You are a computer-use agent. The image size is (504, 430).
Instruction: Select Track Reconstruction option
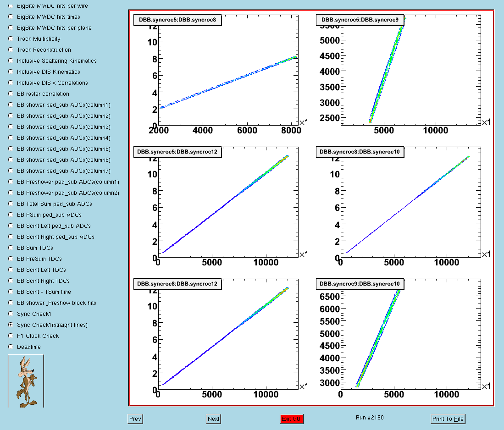[11, 50]
